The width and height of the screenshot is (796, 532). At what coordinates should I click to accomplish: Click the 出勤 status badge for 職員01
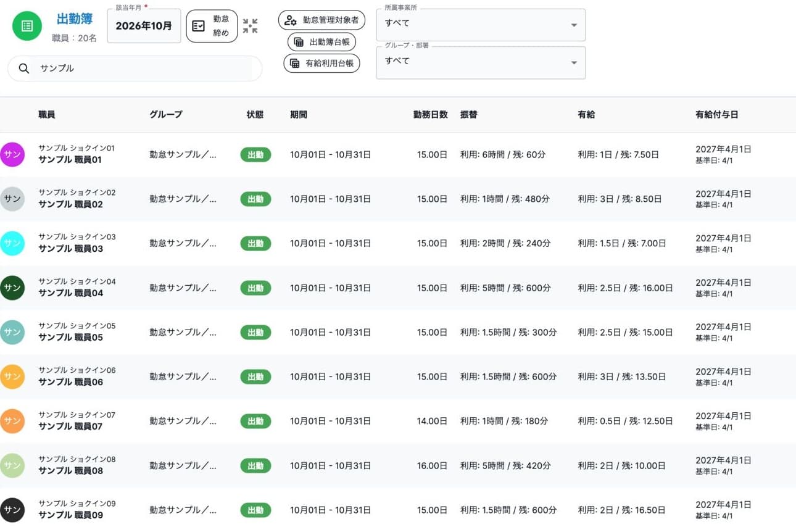[x=255, y=154]
